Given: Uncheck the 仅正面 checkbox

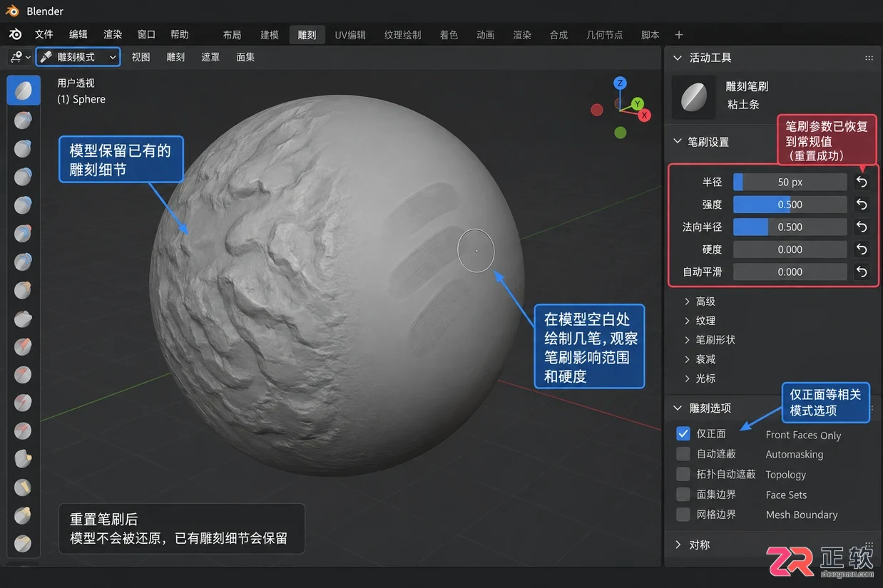Looking at the screenshot, I should pos(683,433).
